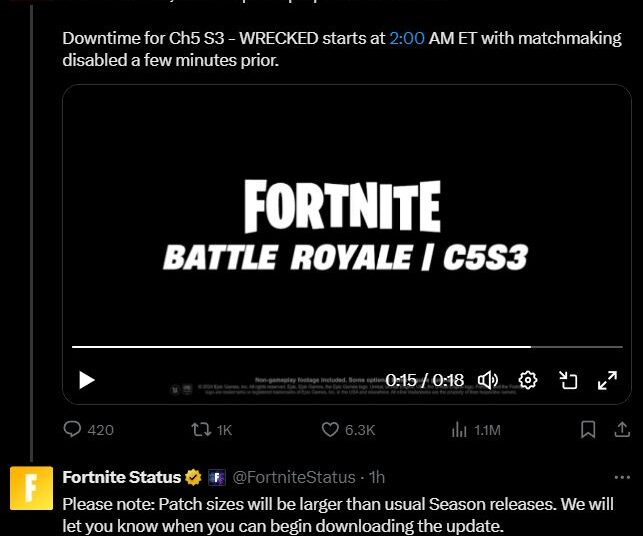The height and width of the screenshot is (536, 643).
Task: Repost the tweet with 1K reposts
Action: 212,430
